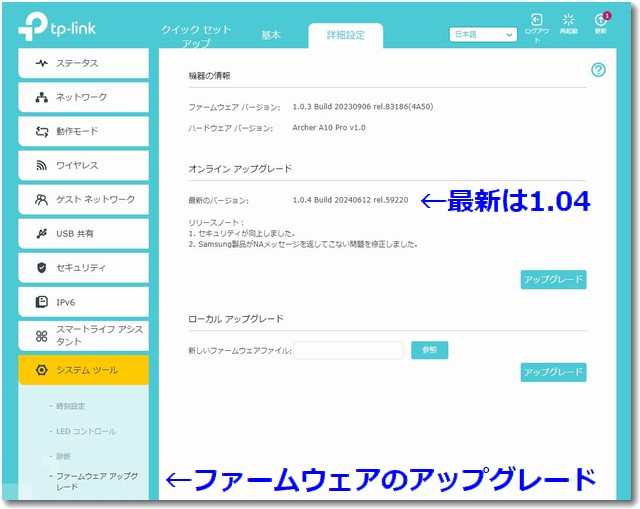Image resolution: width=640 pixels, height=509 pixels.
Task: Click the Status pulse icon
Action: coord(41,63)
